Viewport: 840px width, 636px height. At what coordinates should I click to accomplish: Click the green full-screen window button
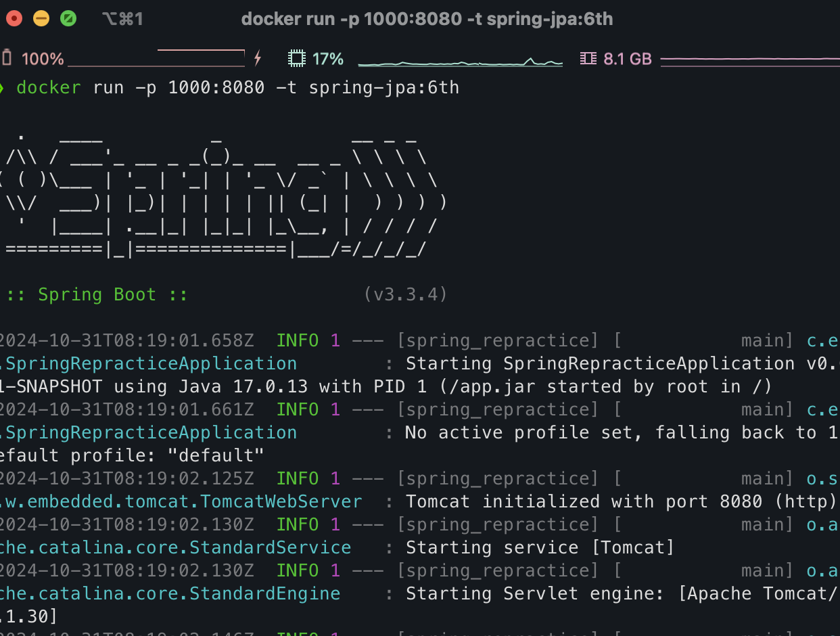coord(68,19)
